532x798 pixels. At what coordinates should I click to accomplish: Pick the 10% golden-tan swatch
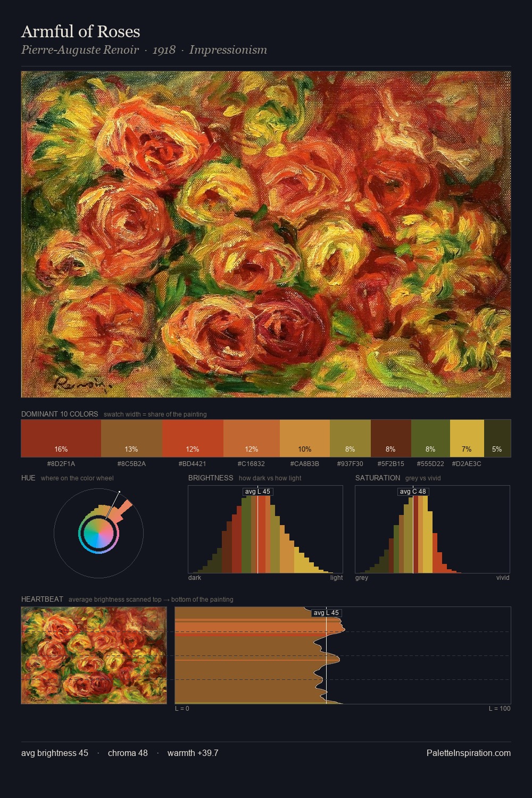305,438
